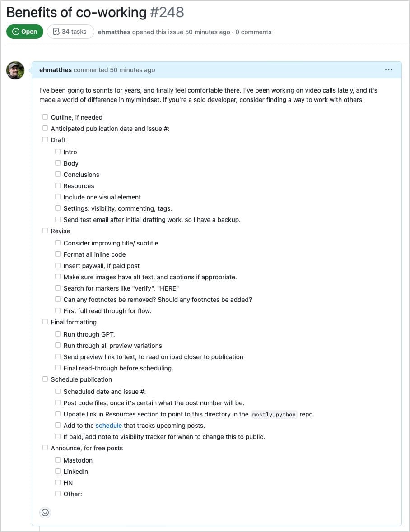Click the "34 tasks" badge
The width and height of the screenshot is (410, 532).
tap(70, 32)
